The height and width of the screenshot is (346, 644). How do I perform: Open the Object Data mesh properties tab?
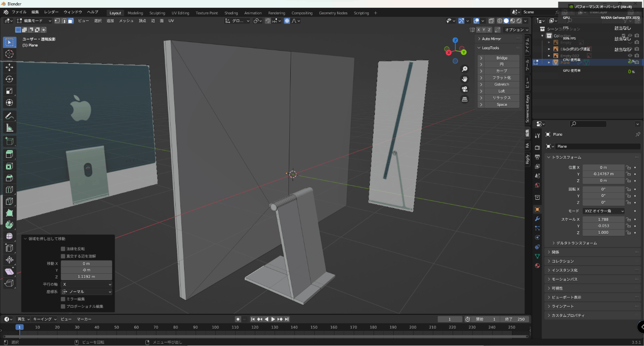click(537, 256)
